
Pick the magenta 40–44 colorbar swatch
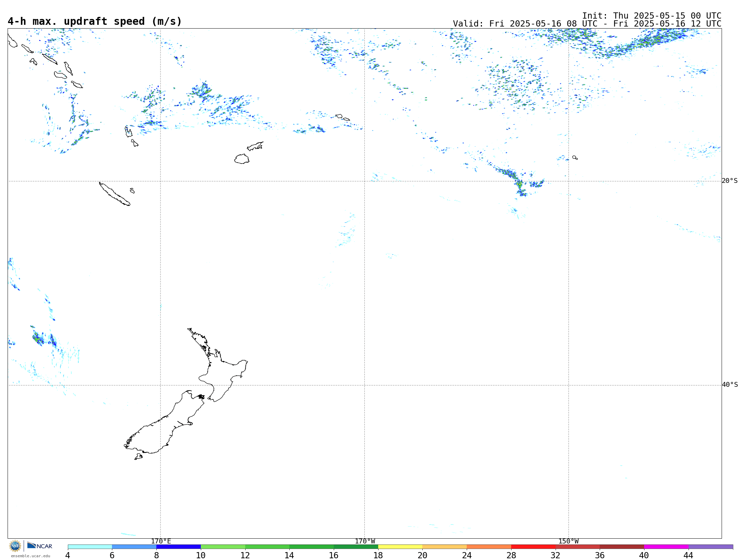click(666, 547)
